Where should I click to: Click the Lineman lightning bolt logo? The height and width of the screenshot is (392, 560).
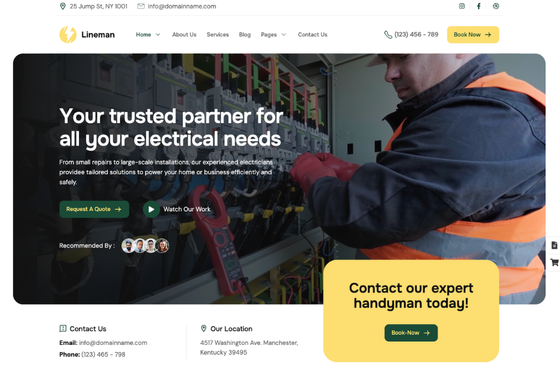(68, 35)
